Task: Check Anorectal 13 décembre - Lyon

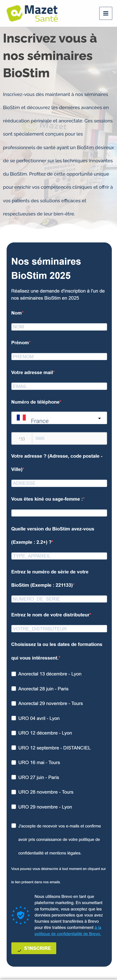Action: tap(14, 674)
